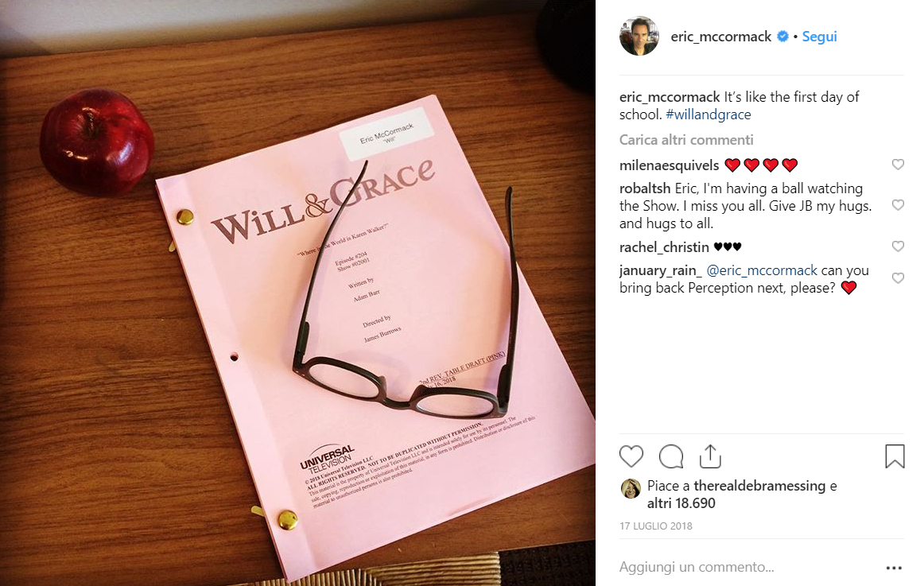Save the post with the bookmark icon
Screen dimensions: 924x586
895,456
